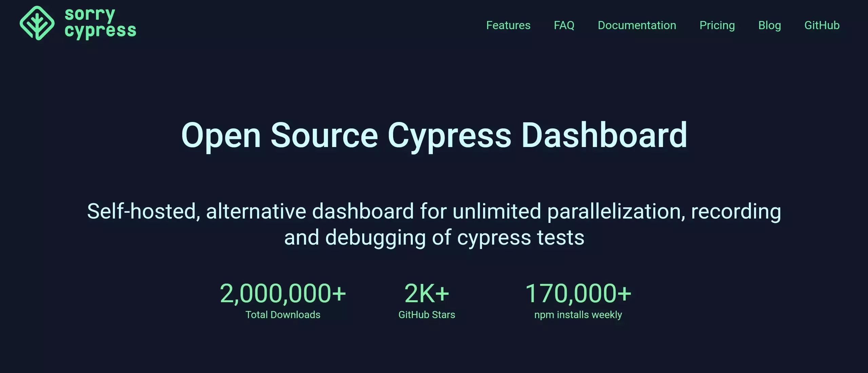Click the "and debugging of cypress tests" line
Image resolution: width=868 pixels, height=373 pixels.
coord(434,237)
